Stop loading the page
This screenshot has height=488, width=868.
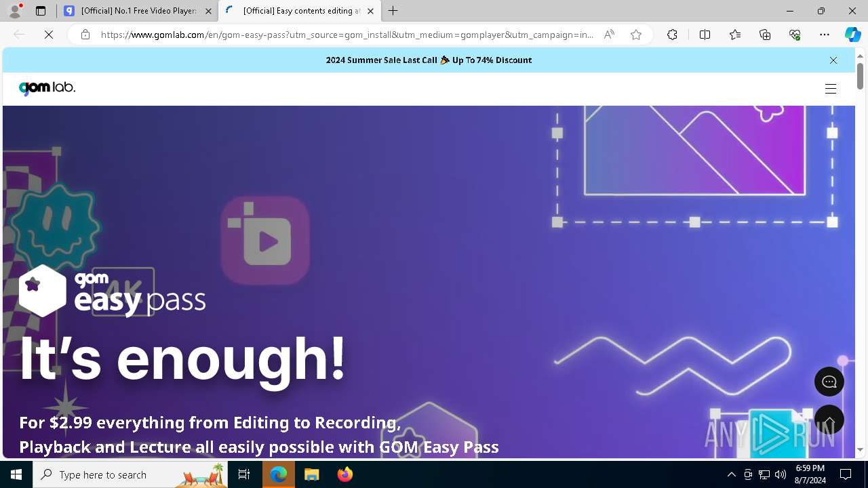coord(49,35)
